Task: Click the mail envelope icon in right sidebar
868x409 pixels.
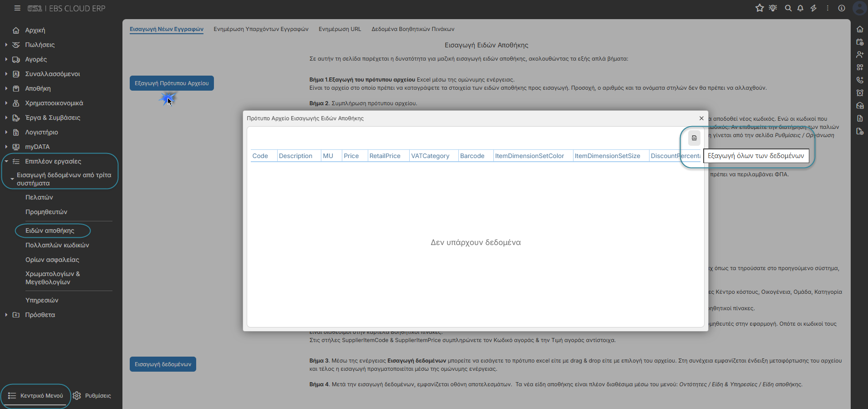Action: 860,106
